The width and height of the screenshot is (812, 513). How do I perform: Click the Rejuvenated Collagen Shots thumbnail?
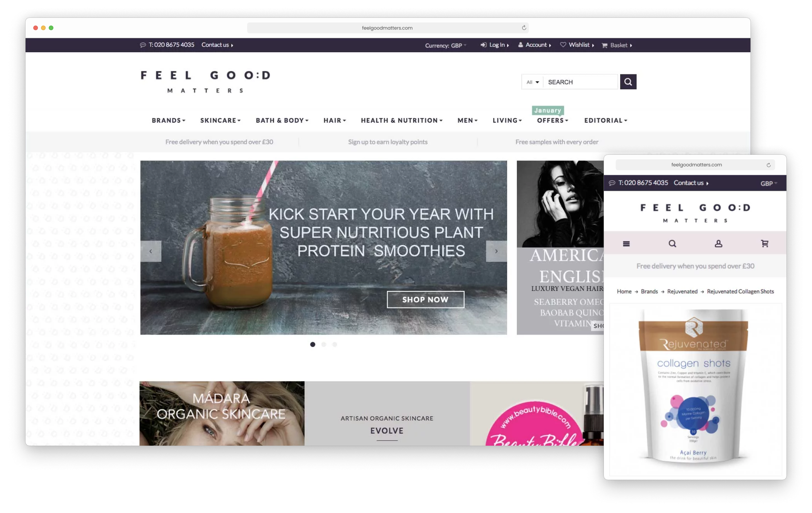(x=694, y=390)
